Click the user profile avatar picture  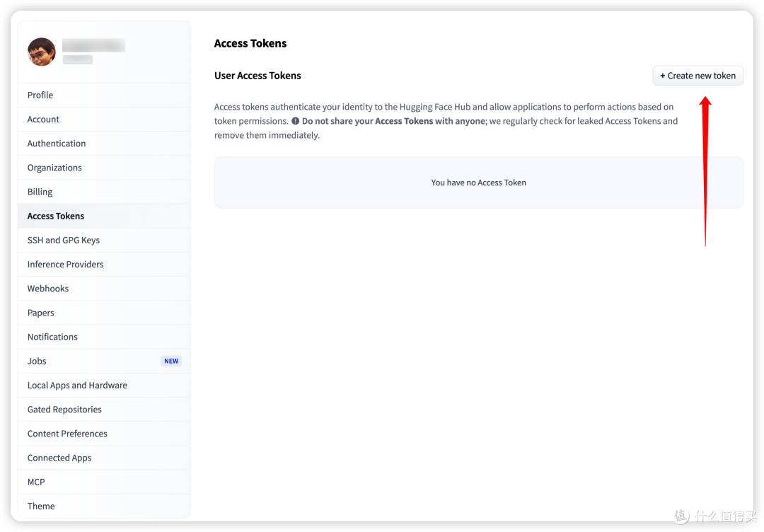(42, 52)
